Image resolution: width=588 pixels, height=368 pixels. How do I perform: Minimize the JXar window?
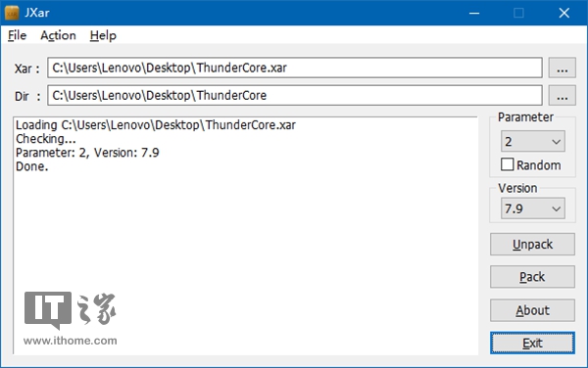pyautogui.click(x=474, y=13)
